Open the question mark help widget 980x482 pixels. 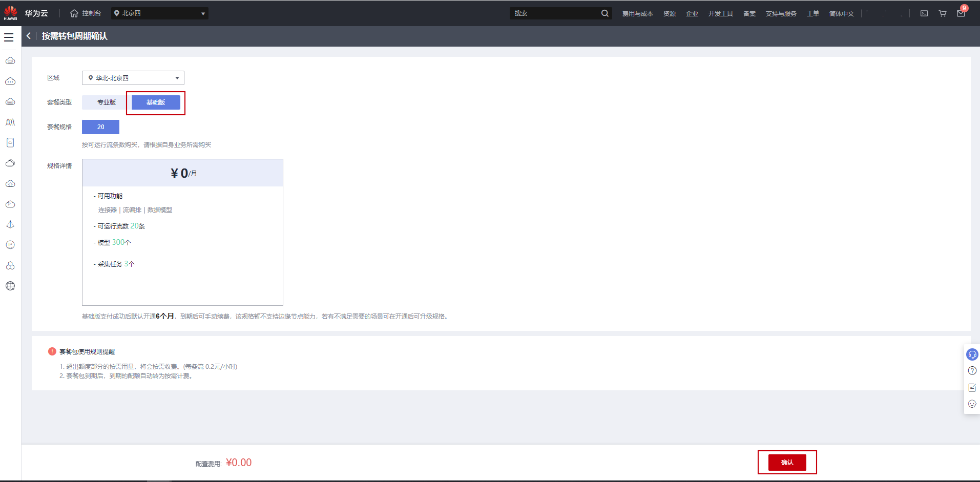click(x=972, y=371)
